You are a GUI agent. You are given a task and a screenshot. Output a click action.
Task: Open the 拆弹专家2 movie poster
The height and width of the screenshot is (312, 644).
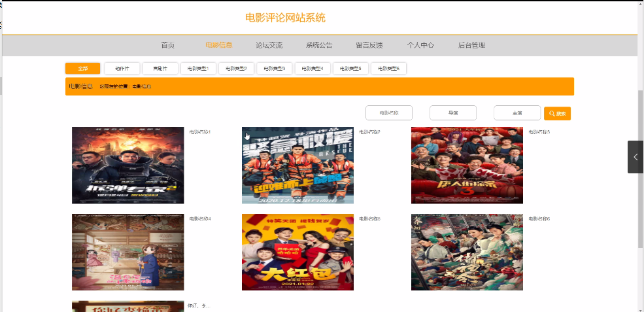point(127,165)
